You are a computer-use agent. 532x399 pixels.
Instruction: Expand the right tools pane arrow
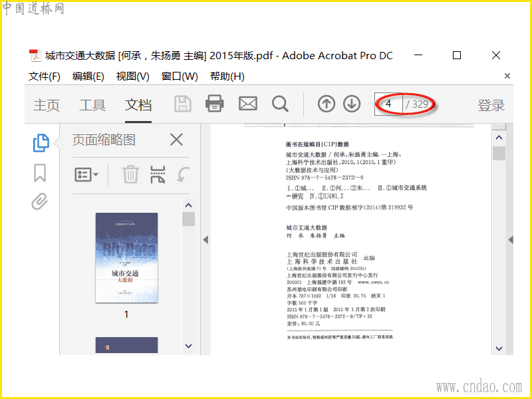[511, 240]
